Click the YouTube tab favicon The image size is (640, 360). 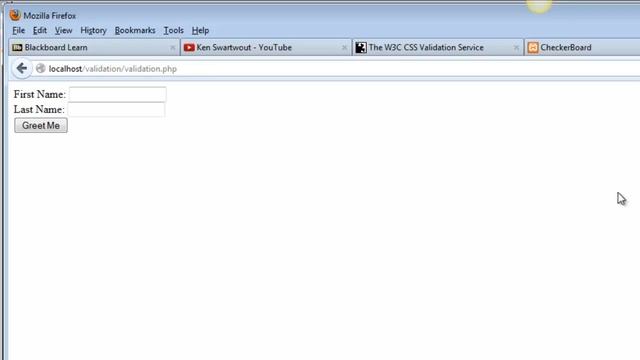pyautogui.click(x=189, y=48)
